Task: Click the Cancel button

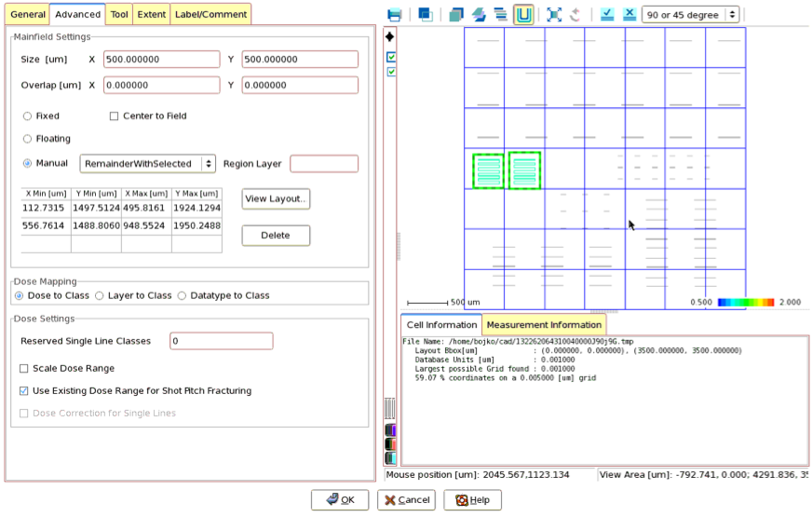Action: click(x=406, y=500)
